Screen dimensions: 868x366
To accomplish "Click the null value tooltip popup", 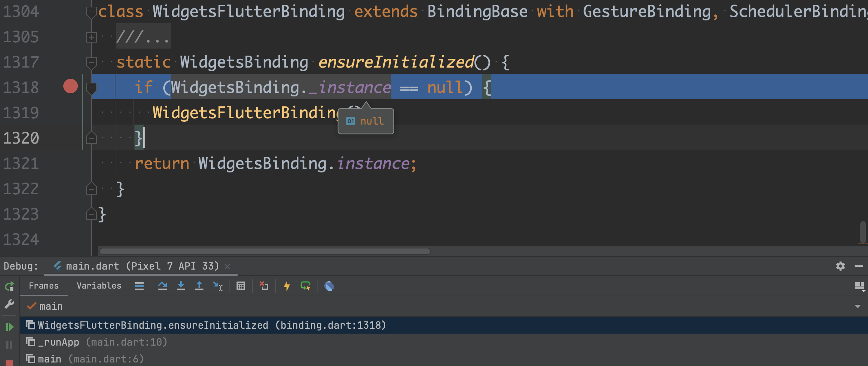I will click(366, 121).
